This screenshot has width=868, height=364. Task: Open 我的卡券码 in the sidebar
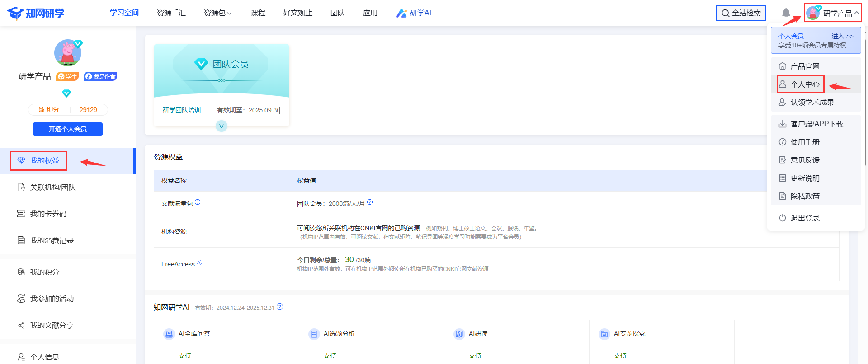click(x=48, y=214)
